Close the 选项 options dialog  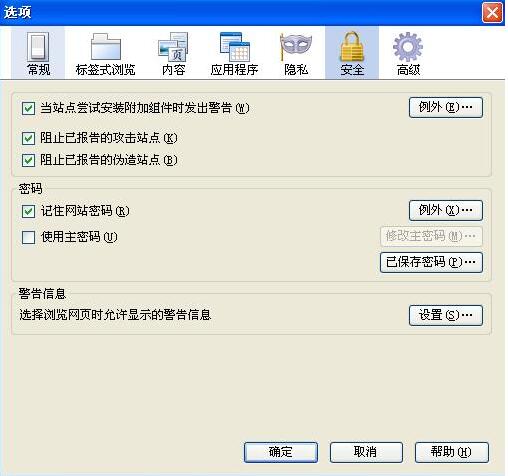pyautogui.click(x=492, y=13)
